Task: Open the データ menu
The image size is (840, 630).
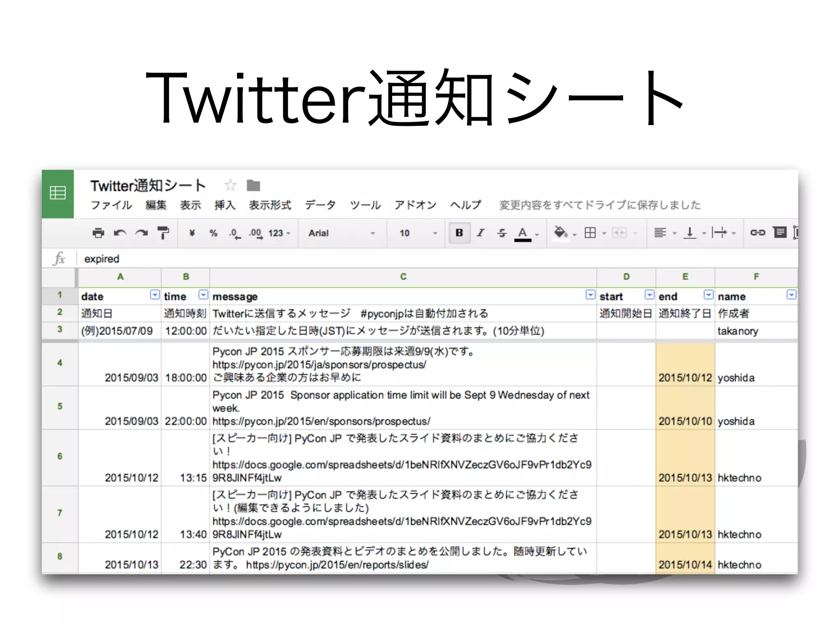Action: (x=320, y=205)
